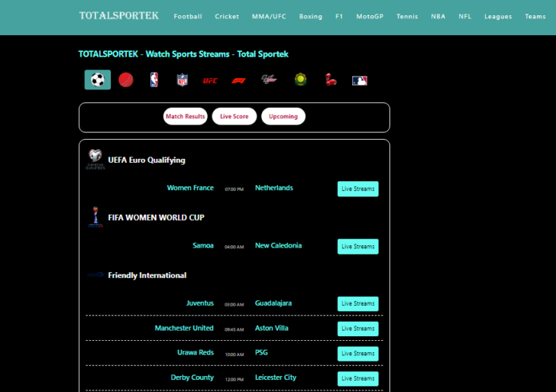
Task: Open Live Streams for Manchester United match
Action: [x=358, y=329]
